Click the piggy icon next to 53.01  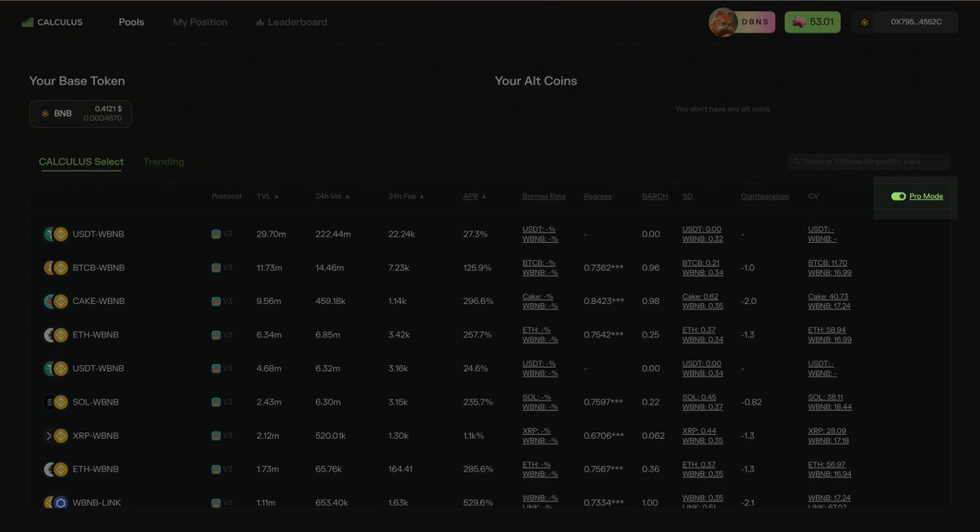(x=799, y=22)
